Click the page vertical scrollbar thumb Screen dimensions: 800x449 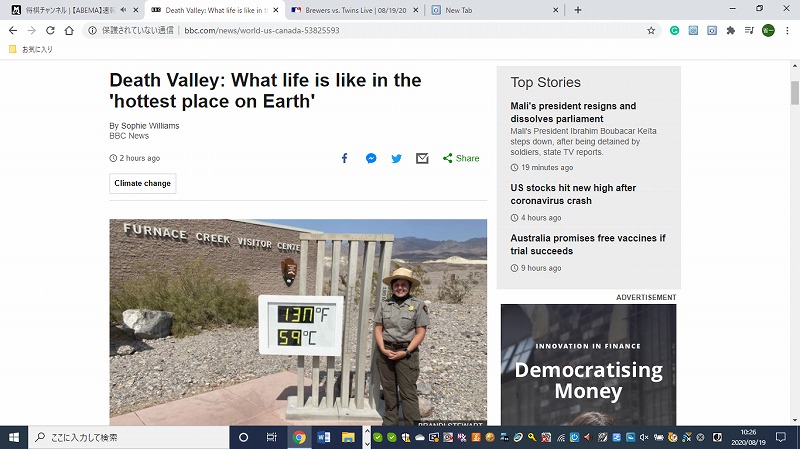(x=794, y=92)
